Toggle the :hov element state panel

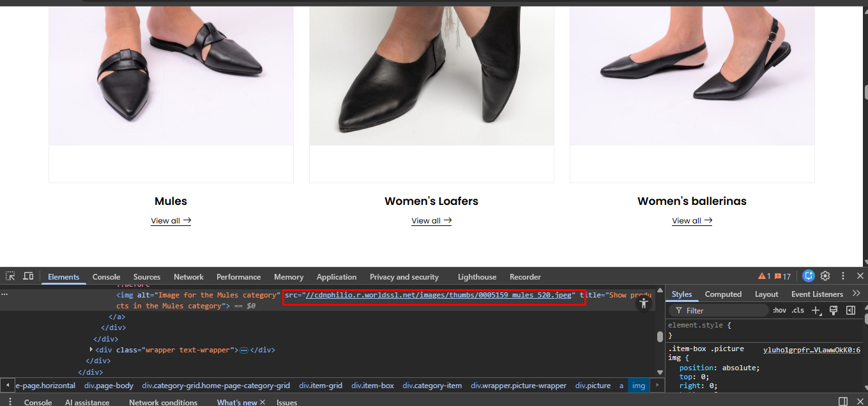coord(779,310)
